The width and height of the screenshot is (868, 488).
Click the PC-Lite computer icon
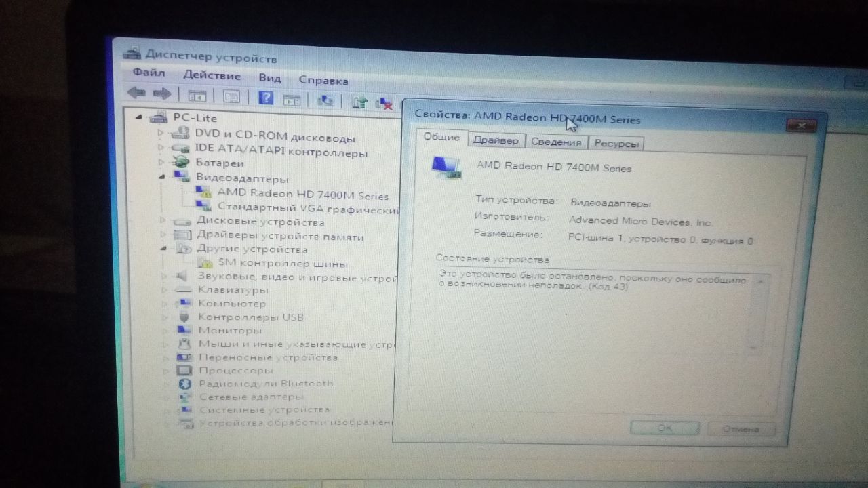[159, 117]
